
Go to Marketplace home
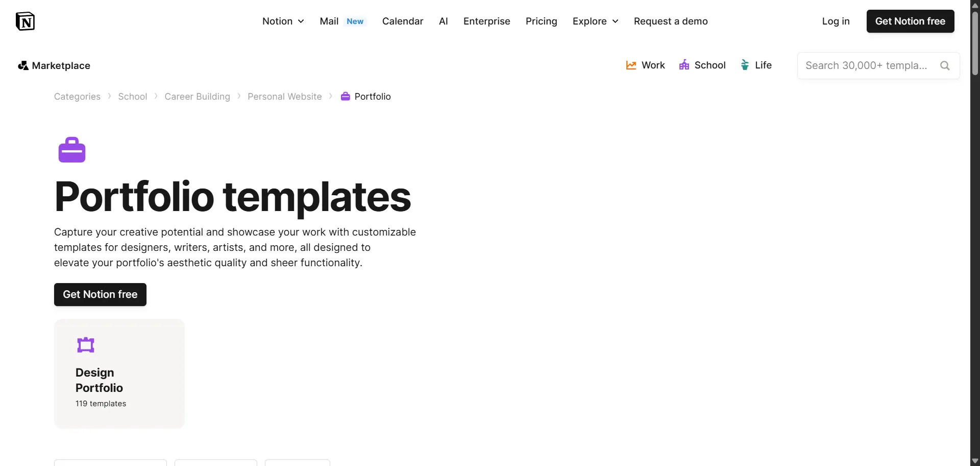54,65
